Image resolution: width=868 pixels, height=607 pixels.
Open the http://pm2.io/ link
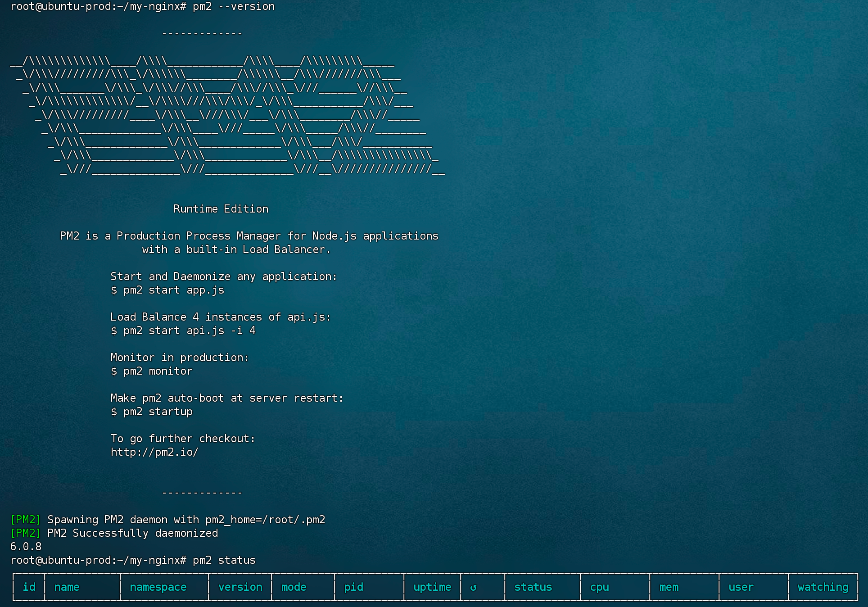(154, 452)
